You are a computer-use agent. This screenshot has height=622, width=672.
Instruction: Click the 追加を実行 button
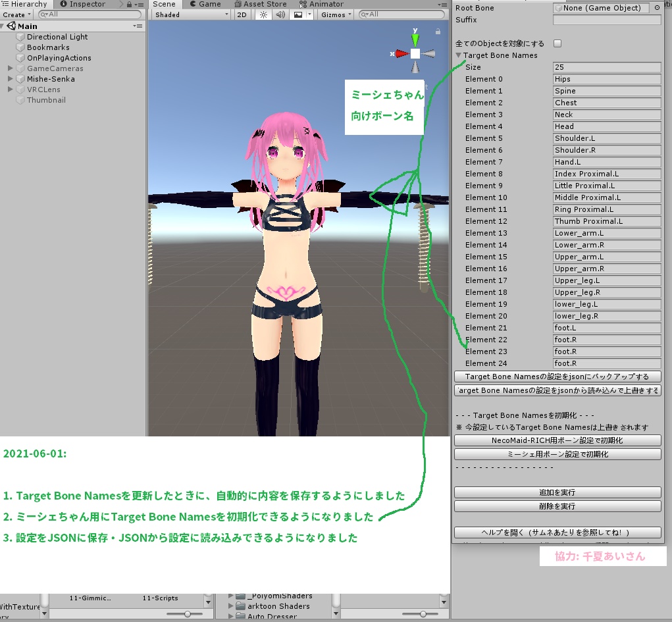pyautogui.click(x=557, y=492)
